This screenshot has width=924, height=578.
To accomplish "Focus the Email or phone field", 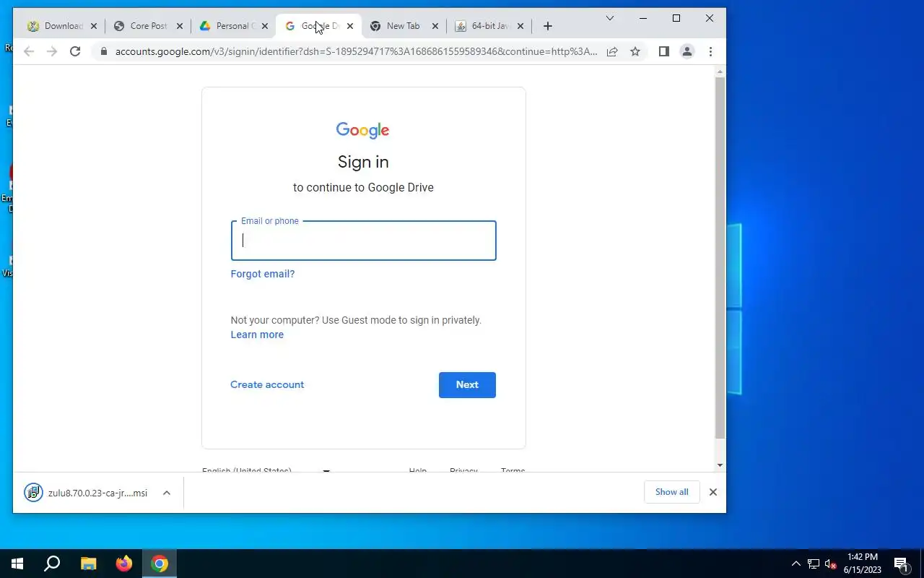I will 363,241.
